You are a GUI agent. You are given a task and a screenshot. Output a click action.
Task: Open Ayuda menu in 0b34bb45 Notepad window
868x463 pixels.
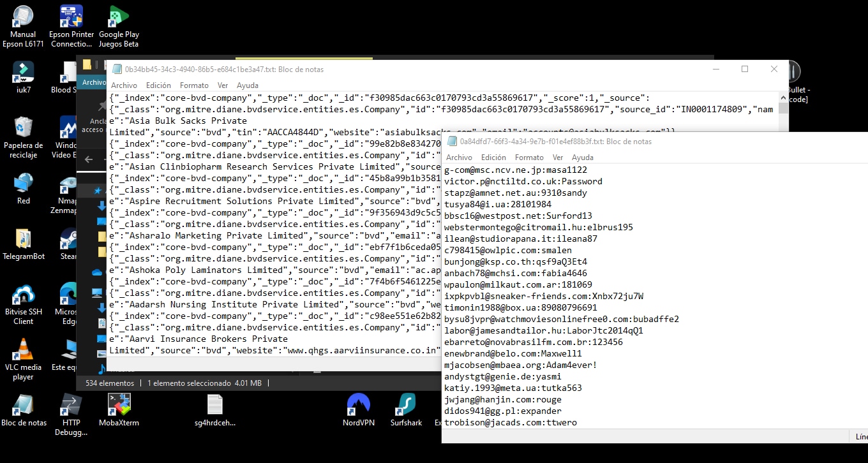click(248, 85)
